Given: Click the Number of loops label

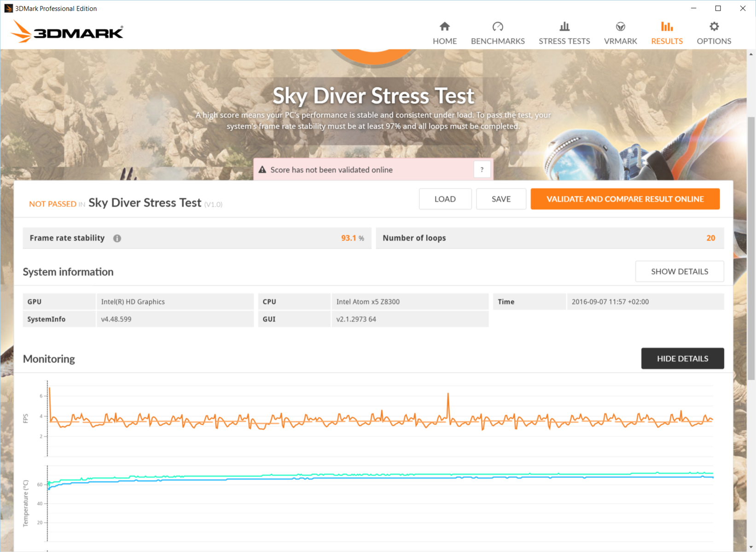Looking at the screenshot, I should click(414, 238).
